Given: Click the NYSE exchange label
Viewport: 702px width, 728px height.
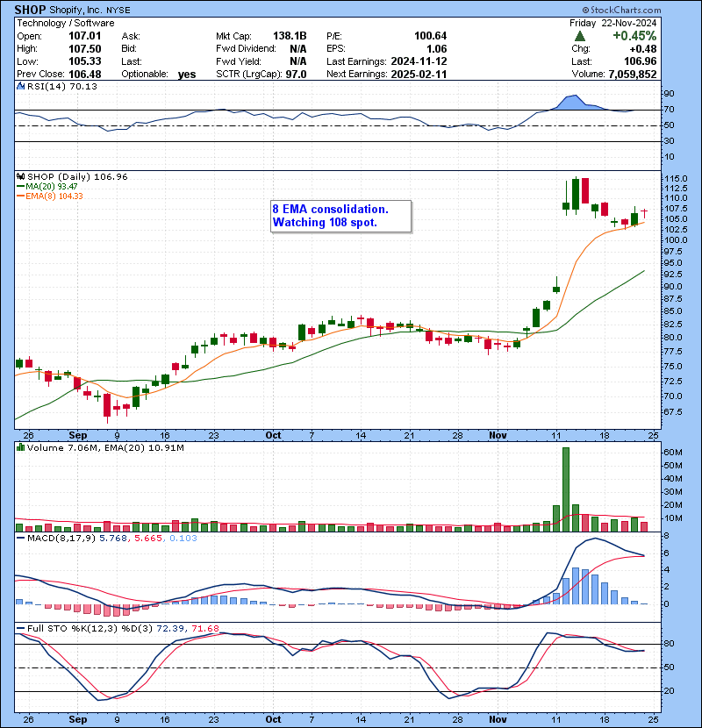Looking at the screenshot, I should coord(118,11).
